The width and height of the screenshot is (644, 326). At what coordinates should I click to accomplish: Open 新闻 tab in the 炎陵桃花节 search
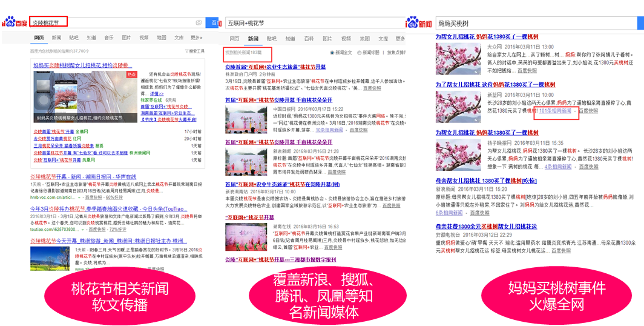[x=56, y=38]
